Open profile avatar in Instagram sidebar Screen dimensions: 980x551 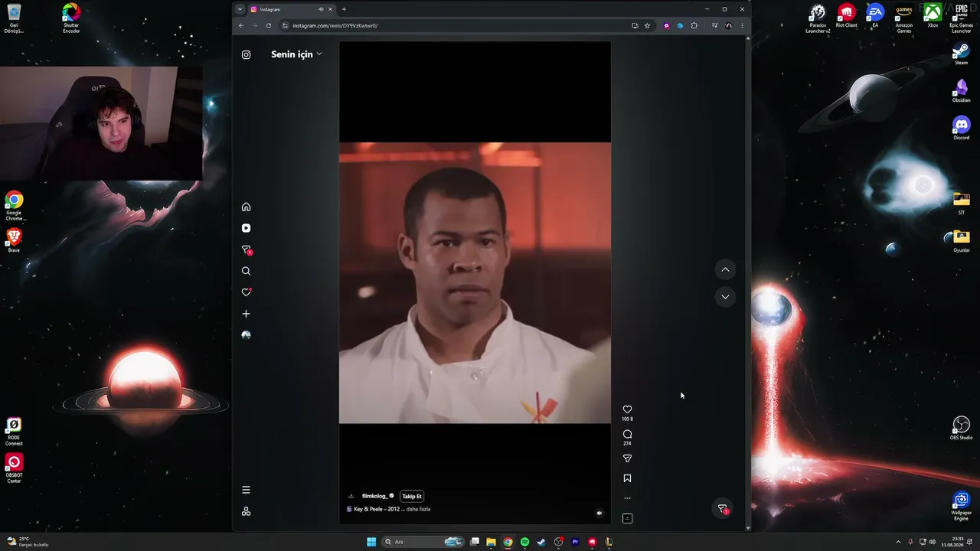point(246,335)
